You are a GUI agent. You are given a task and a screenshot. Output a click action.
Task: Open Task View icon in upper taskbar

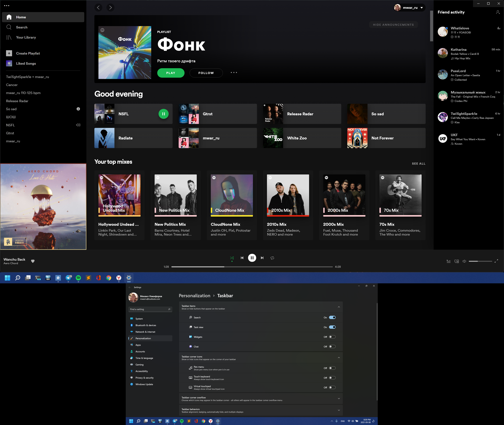coord(28,278)
